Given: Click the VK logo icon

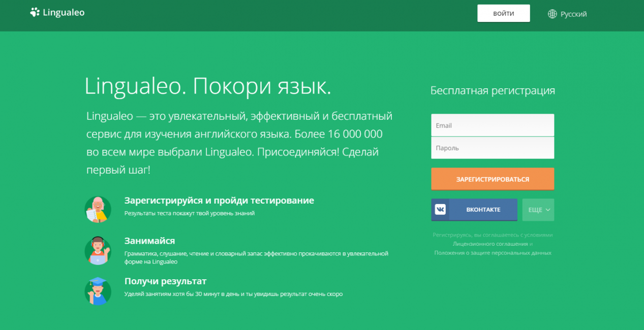Looking at the screenshot, I should tap(440, 209).
